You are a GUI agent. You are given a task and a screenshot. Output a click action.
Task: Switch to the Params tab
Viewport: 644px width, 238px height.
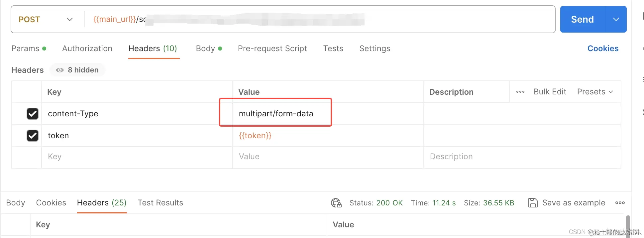point(29,49)
